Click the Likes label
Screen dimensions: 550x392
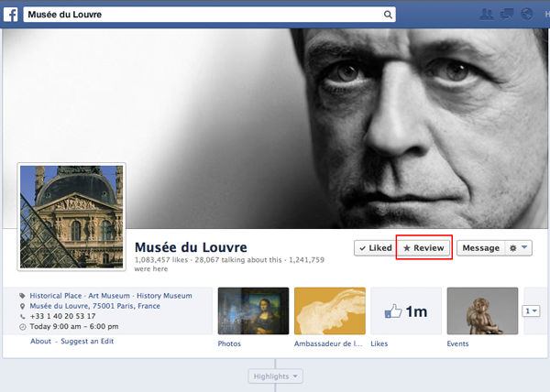click(x=379, y=343)
